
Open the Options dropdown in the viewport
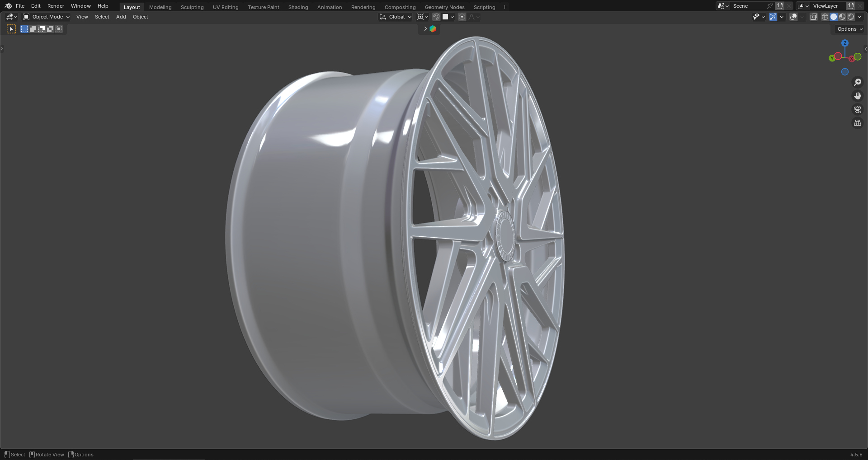[x=850, y=29]
